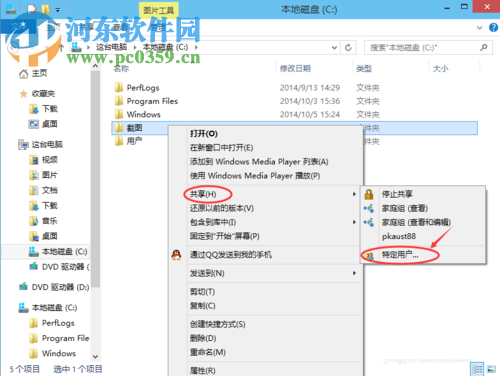Open the 发送到(N) submenu arrow
Image resolution: width=500 pixels, height=376 pixels.
[x=354, y=273]
